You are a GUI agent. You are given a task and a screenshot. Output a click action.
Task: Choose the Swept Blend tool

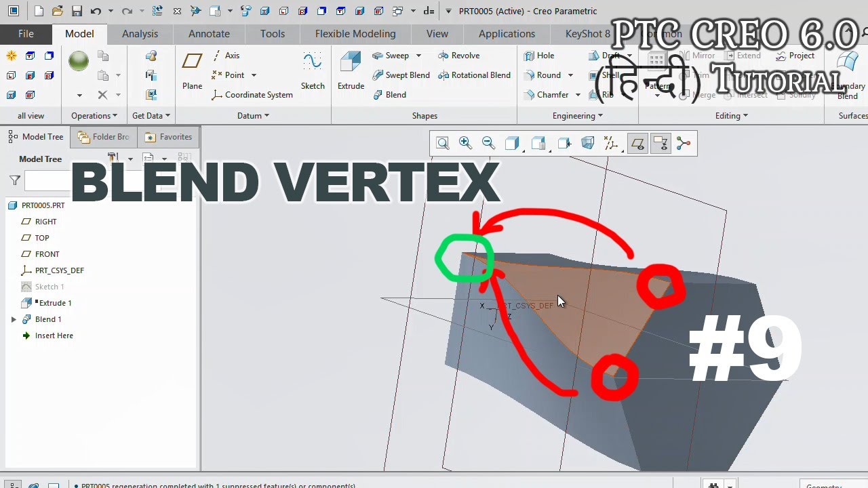point(401,75)
